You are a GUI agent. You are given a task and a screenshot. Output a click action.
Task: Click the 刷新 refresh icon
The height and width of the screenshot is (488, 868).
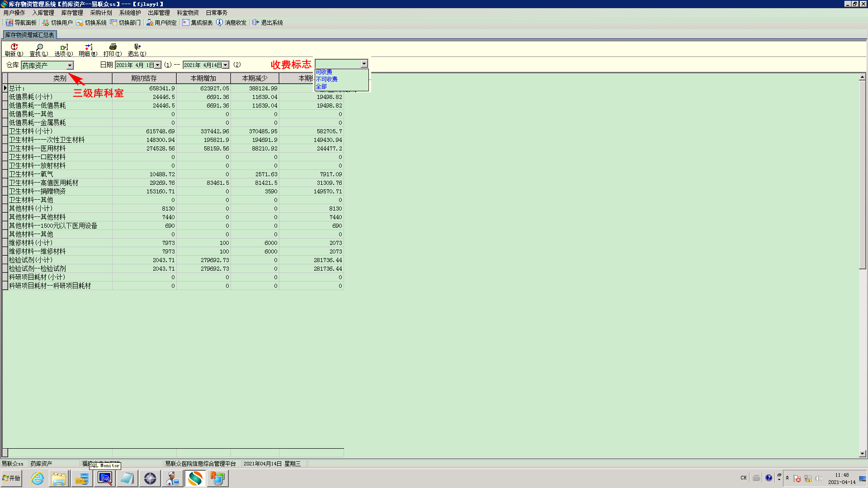point(14,47)
